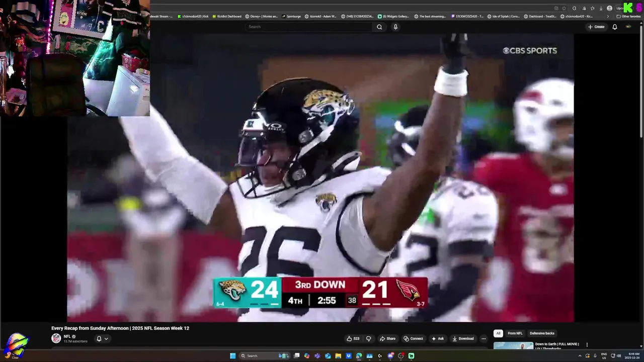Focus the YouTube search field
Screen dimensions: 644x362
click(309, 27)
